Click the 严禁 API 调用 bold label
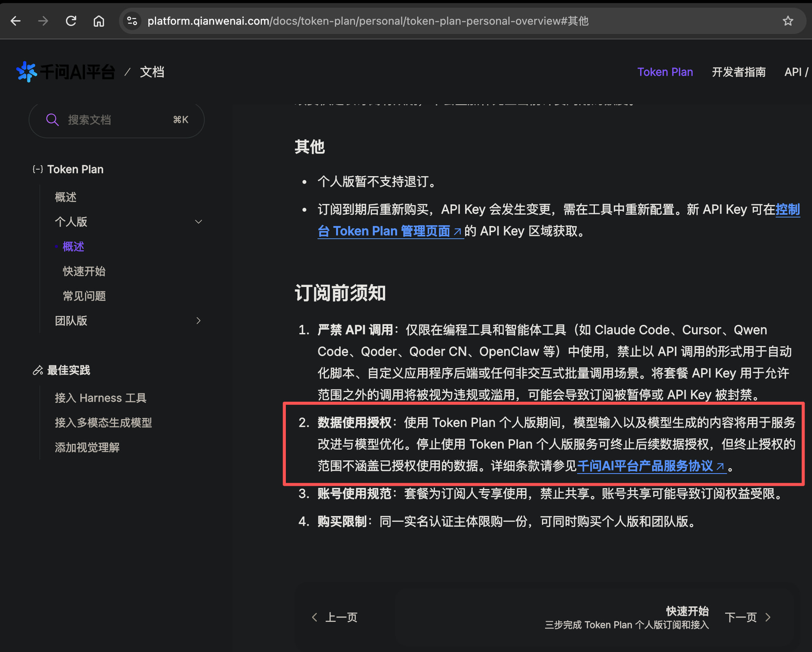812x652 pixels. pos(355,330)
